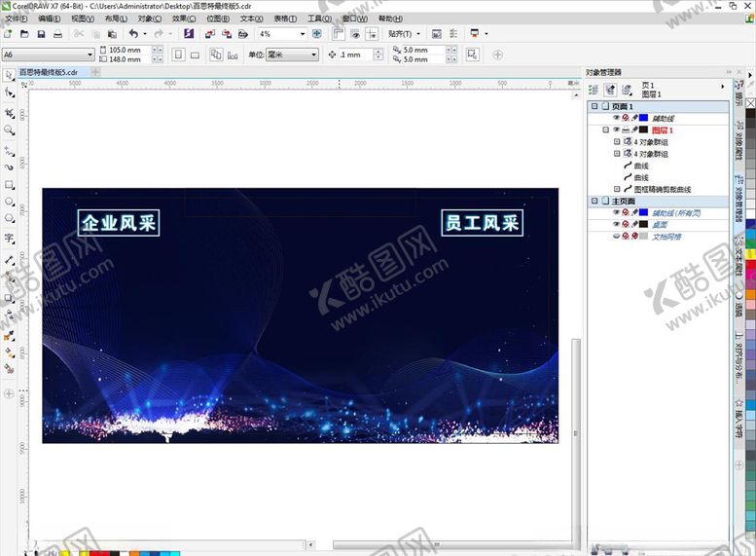Collapse the 页面 1 tree node
The width and height of the screenshot is (756, 556).
594,106
